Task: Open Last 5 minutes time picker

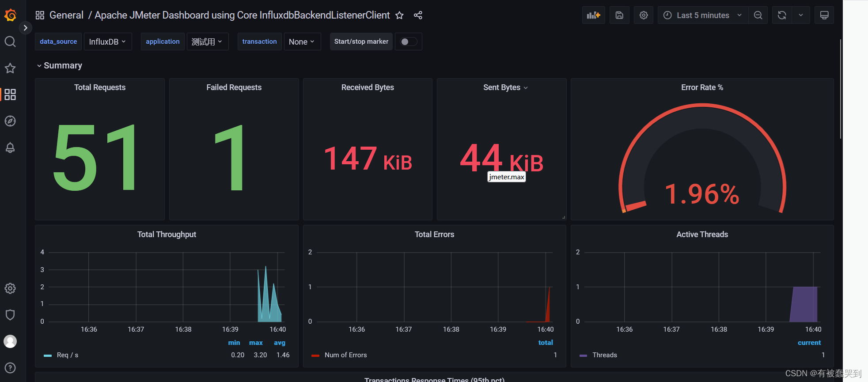Action: coord(703,15)
